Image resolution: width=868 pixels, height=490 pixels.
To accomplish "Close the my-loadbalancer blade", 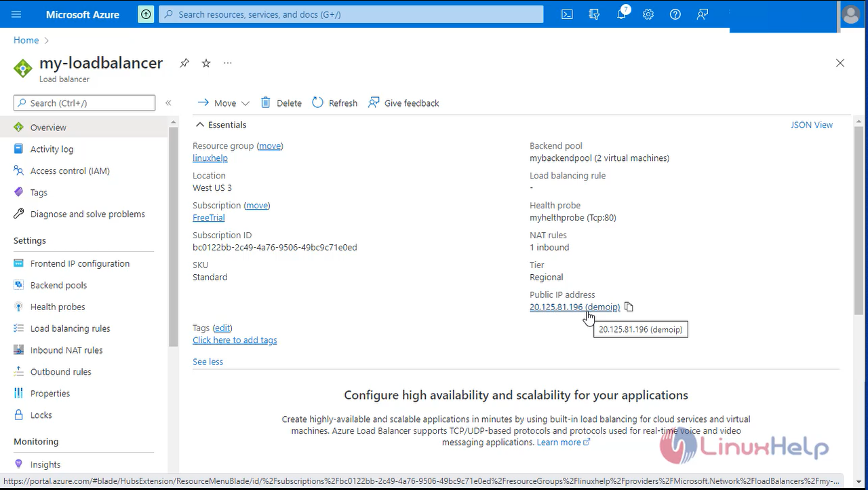I will [840, 63].
